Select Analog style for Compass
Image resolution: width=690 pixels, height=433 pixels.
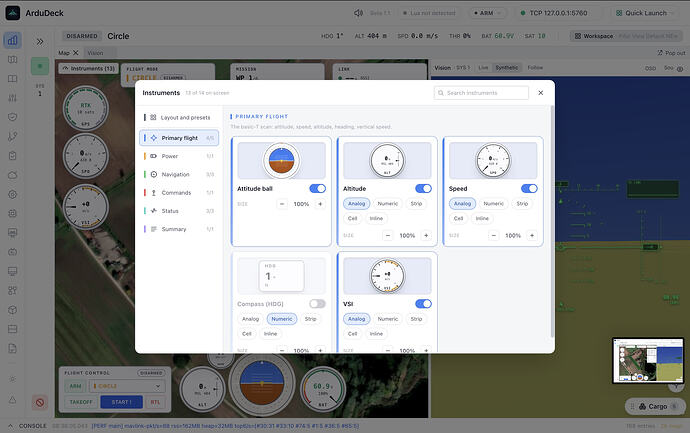(x=250, y=319)
